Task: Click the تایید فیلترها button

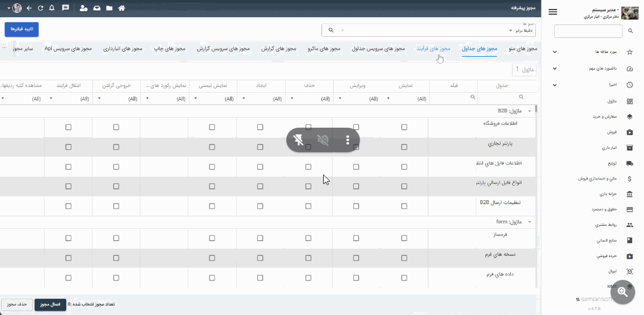Action: [22, 29]
